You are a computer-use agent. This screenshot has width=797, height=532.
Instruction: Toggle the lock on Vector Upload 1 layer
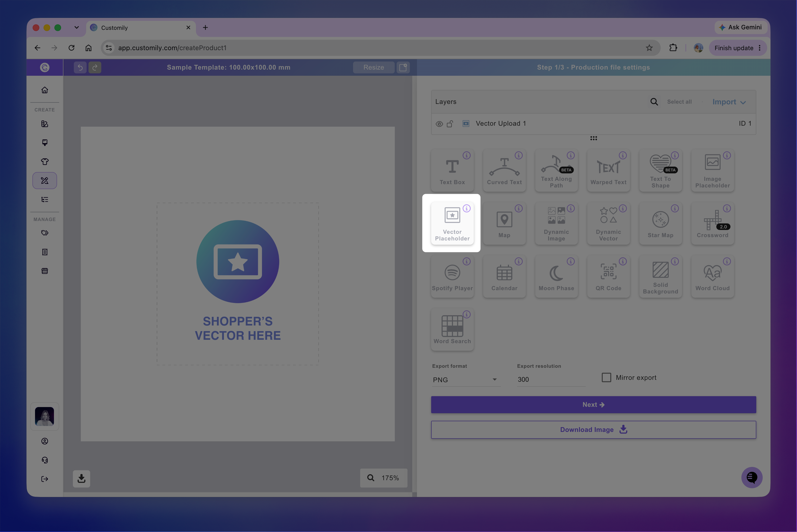click(x=450, y=124)
